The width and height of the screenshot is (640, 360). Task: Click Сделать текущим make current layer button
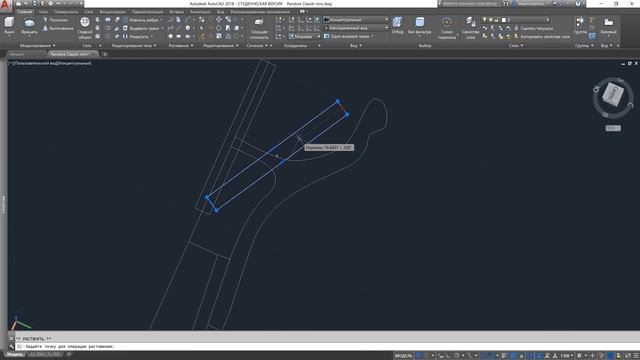(x=533, y=28)
